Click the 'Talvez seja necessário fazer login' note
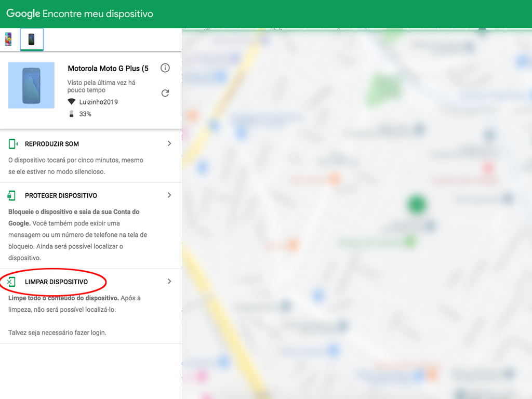This screenshot has height=399, width=532. [57, 332]
